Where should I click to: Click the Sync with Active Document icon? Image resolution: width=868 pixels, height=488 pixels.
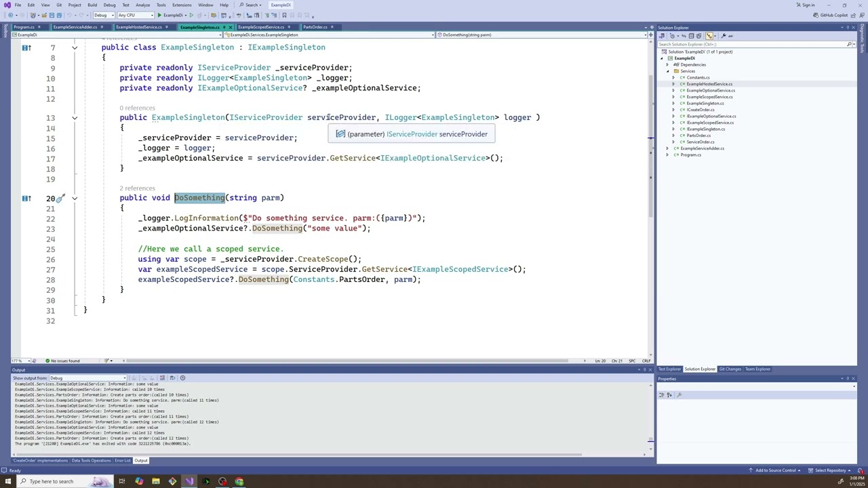[x=684, y=36]
